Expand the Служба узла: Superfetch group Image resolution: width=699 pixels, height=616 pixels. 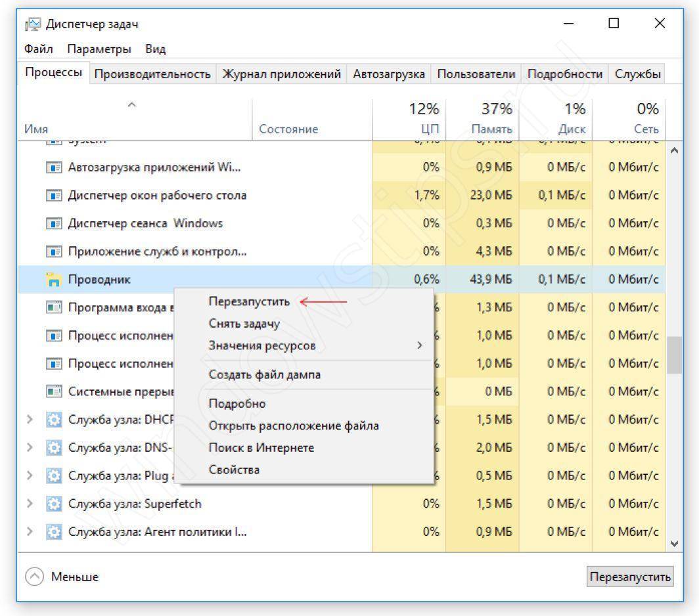pos(30,504)
